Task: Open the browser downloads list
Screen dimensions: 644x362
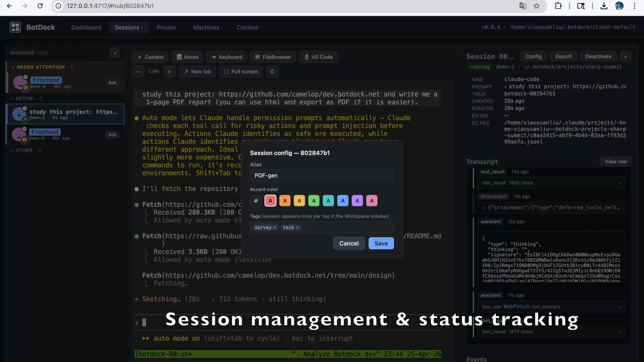Action: pos(604,6)
